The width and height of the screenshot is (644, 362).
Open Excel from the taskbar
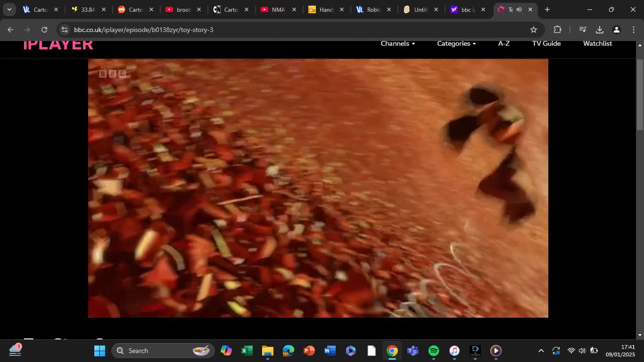coord(247,351)
